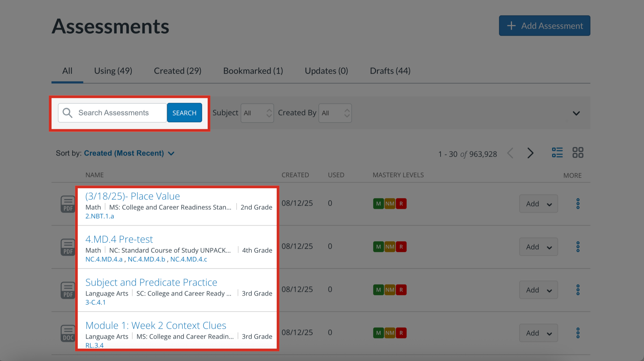Click the DOC icon beside Module 1: Week 2
This screenshot has height=361, width=644.
pos(68,333)
